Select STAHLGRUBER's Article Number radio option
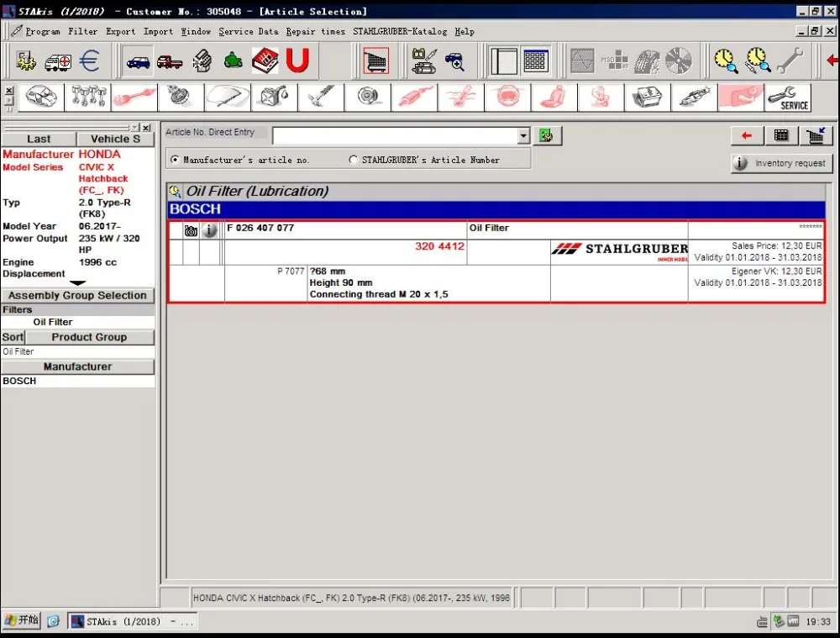Viewport: 840px width, 638px height. click(354, 160)
